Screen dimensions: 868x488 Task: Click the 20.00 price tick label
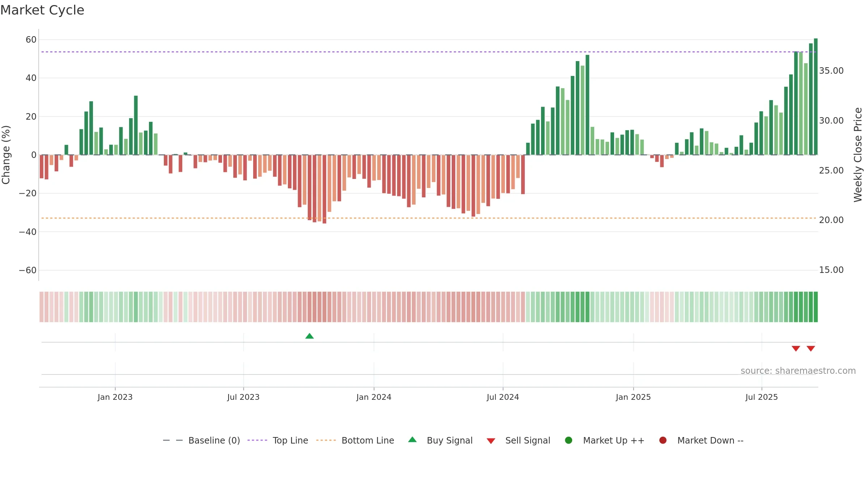[x=831, y=220]
